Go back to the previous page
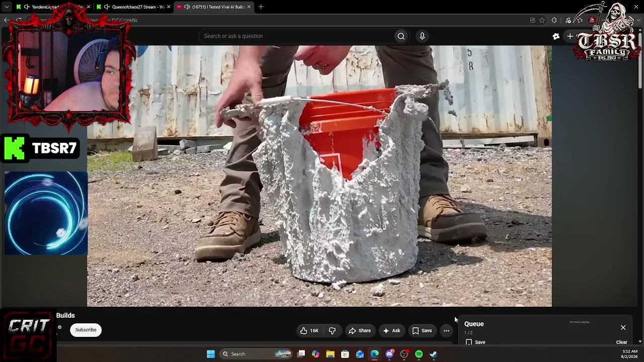Viewport: 644px width, 362px height. tap(7, 20)
